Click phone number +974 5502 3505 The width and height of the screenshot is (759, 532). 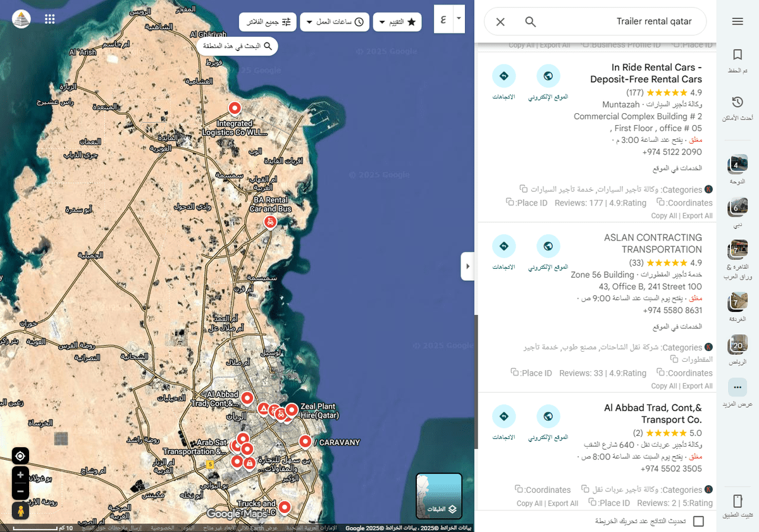click(672, 469)
